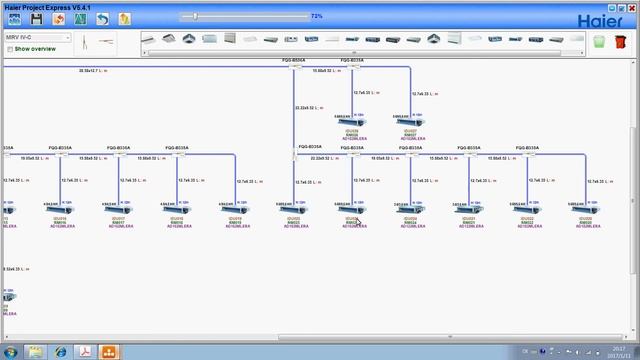Pick the first round-flow cassette unit in the palette
Viewport: 640px width, 360px height.
tap(189, 39)
